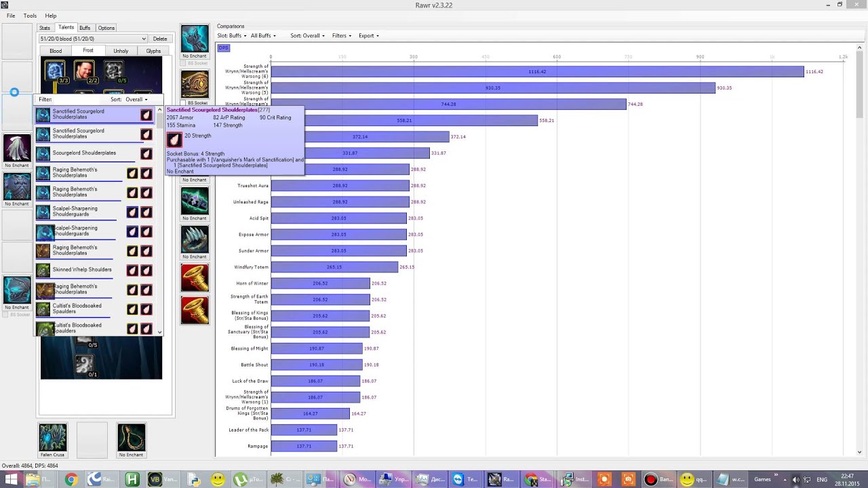Open the Tools menu
Screen dimensions: 868x488
pos(30,16)
